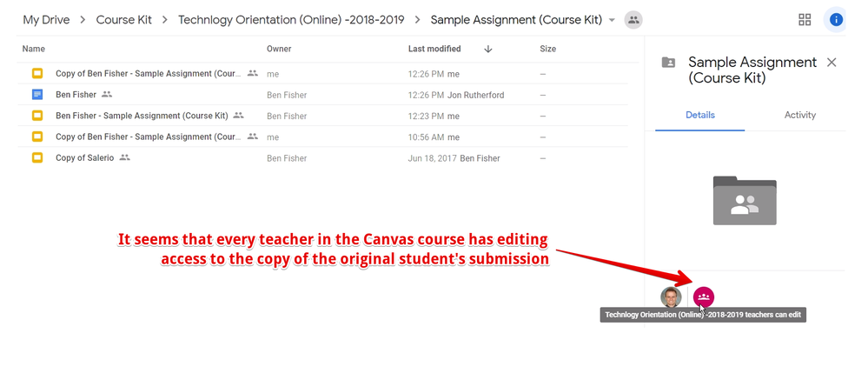This screenshot has height=380, width=868.
Task: Click shared folder icon in details header
Action: 668,63
